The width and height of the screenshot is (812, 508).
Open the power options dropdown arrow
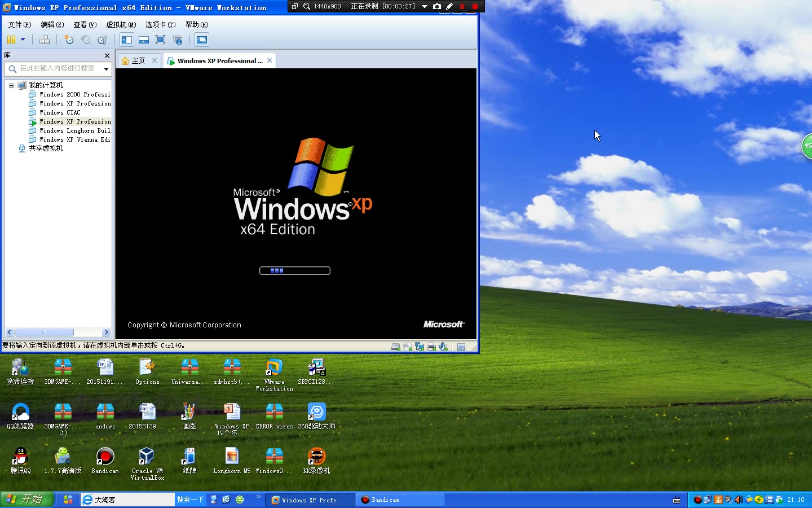tap(23, 40)
